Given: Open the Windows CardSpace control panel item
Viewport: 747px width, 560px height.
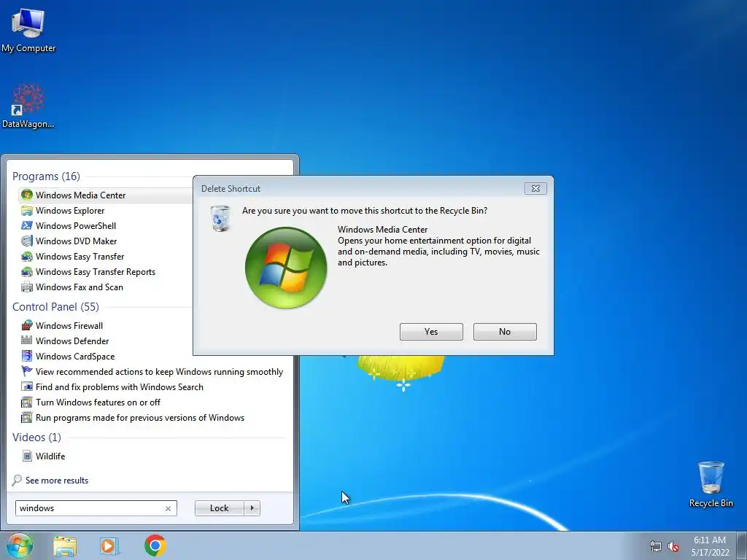Looking at the screenshot, I should coord(75,356).
